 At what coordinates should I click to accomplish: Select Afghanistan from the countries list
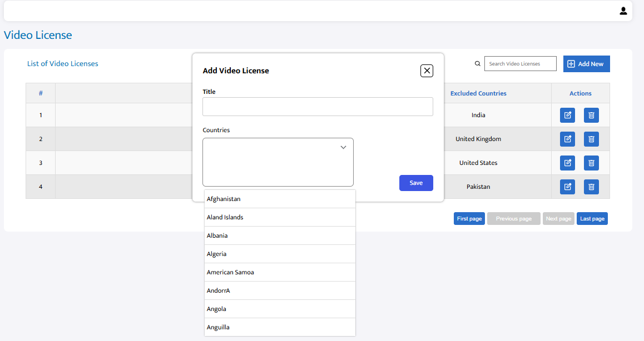pyautogui.click(x=280, y=199)
